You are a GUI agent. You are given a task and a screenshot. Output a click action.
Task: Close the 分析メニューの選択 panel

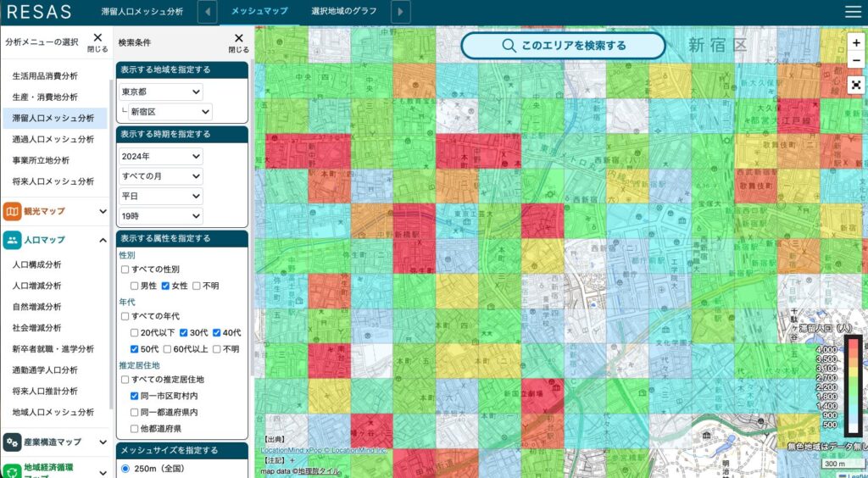pyautogui.click(x=97, y=42)
